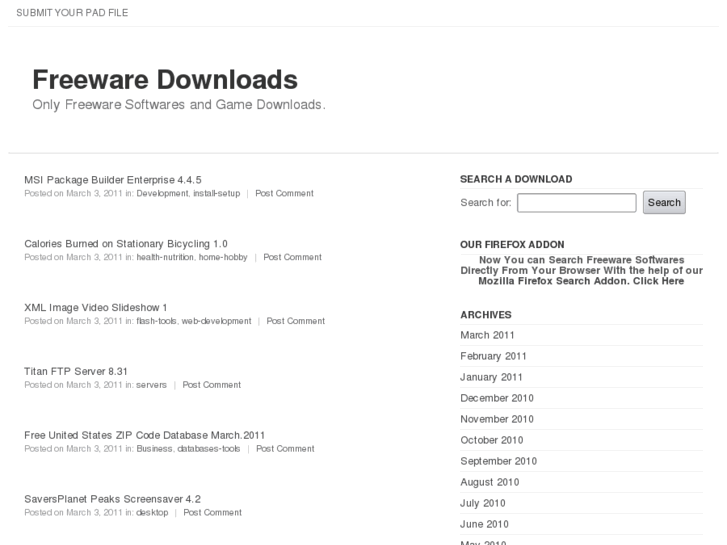The width and height of the screenshot is (727, 545).
Task: Post Comment on Titan FTP Server entry
Action: (x=211, y=385)
